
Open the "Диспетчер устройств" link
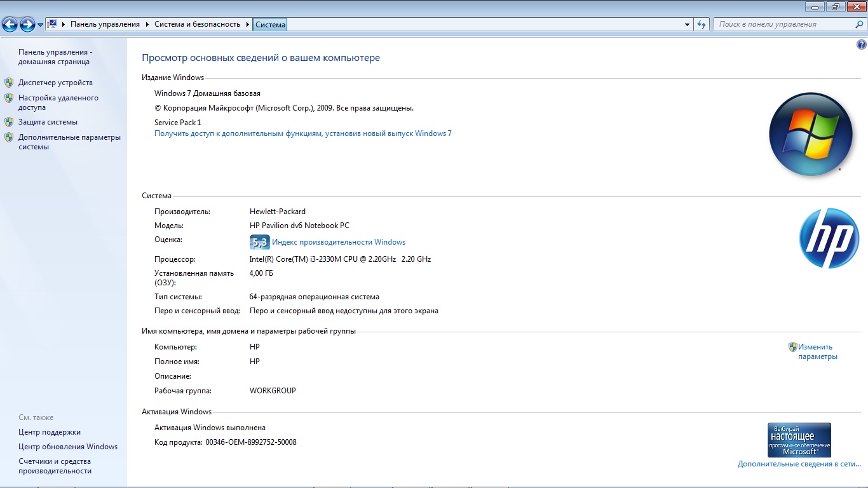tap(55, 83)
